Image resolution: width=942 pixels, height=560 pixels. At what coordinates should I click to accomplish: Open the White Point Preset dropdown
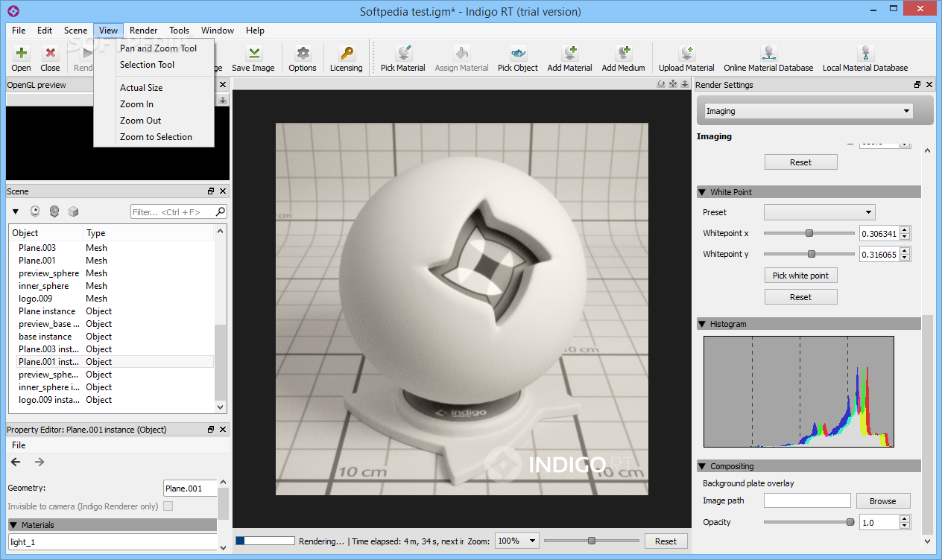click(x=819, y=212)
